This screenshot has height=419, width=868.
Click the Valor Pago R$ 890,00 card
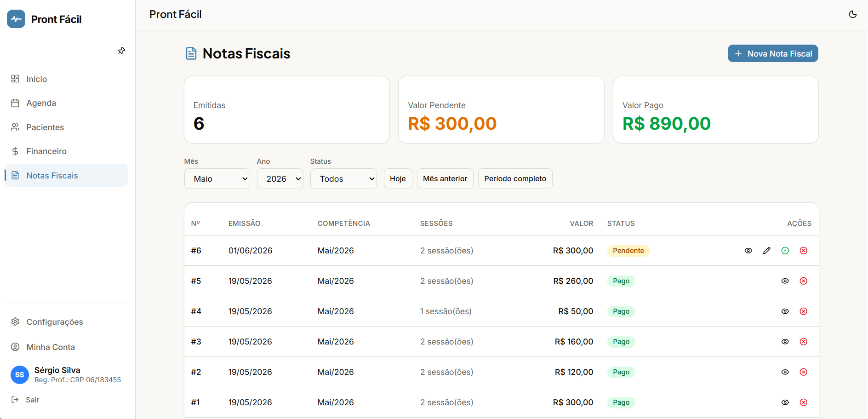coord(716,110)
